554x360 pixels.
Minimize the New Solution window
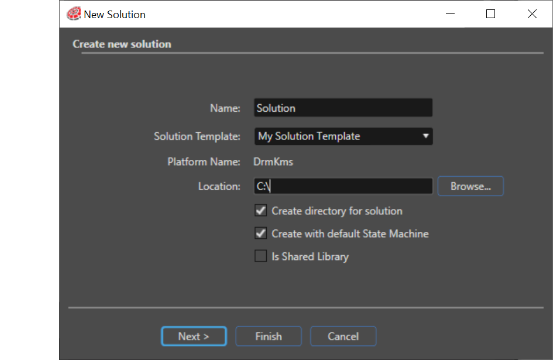(x=450, y=14)
